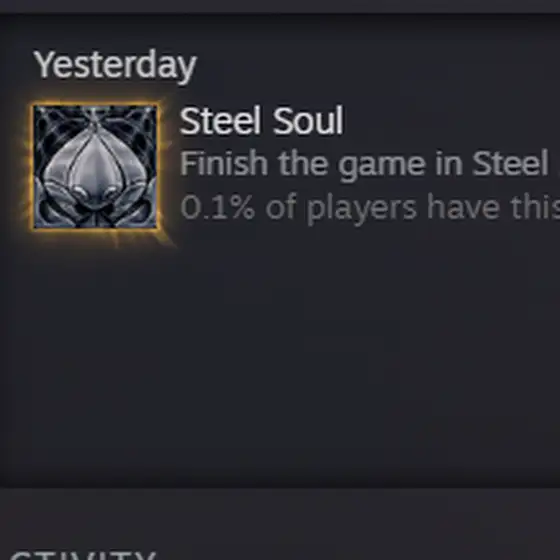Click the ornate web pattern at icon top
The width and height of the screenshot is (560, 560).
point(95,118)
